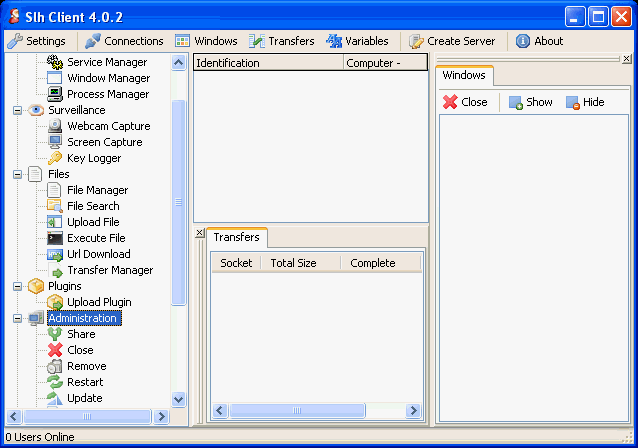
Task: Click the tree's vertical scrollbar down arrow
Action: (179, 398)
